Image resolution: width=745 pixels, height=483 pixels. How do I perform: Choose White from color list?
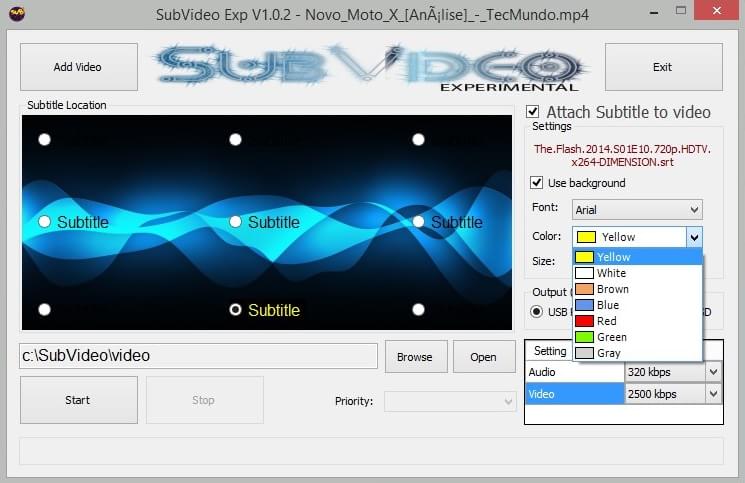point(638,273)
